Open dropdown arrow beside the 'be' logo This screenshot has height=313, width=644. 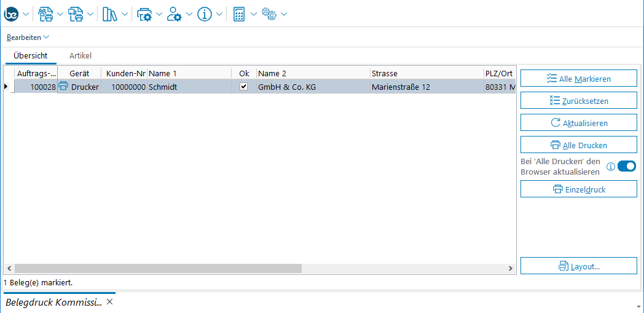click(26, 14)
